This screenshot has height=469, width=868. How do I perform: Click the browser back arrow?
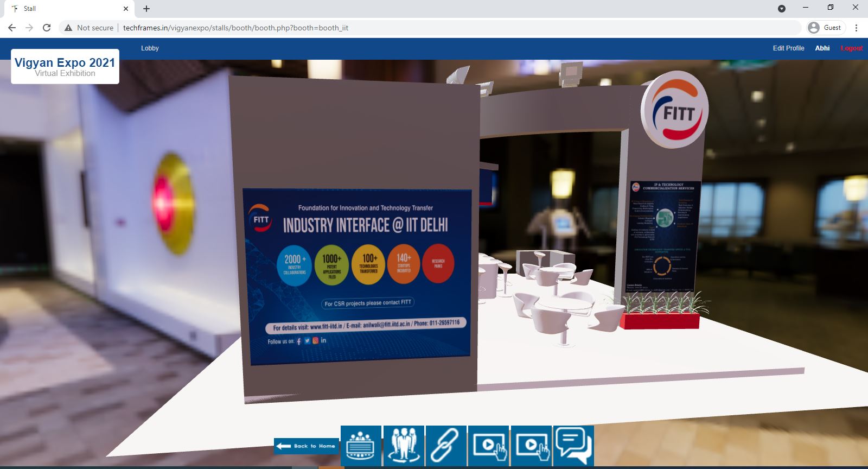(12, 28)
